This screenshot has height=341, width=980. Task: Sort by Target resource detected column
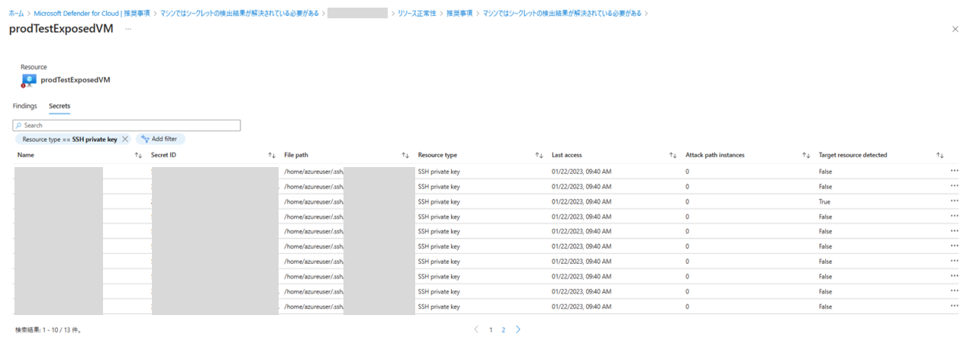940,155
